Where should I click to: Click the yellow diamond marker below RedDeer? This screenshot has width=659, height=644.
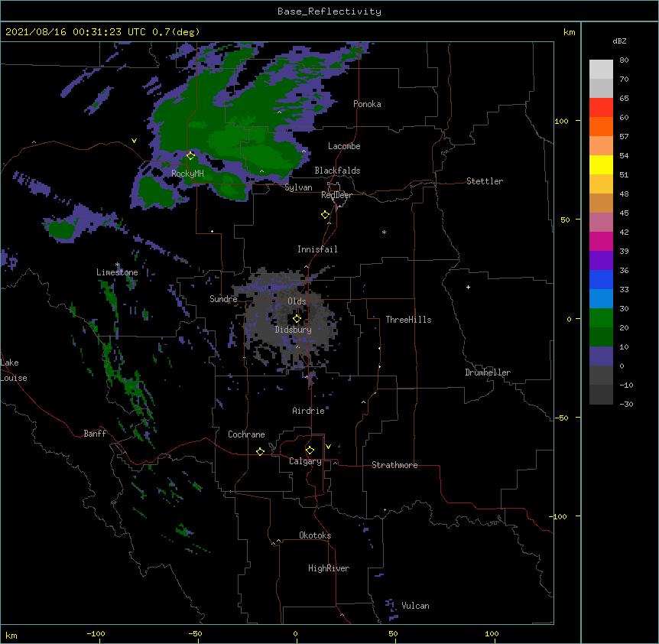click(x=326, y=214)
